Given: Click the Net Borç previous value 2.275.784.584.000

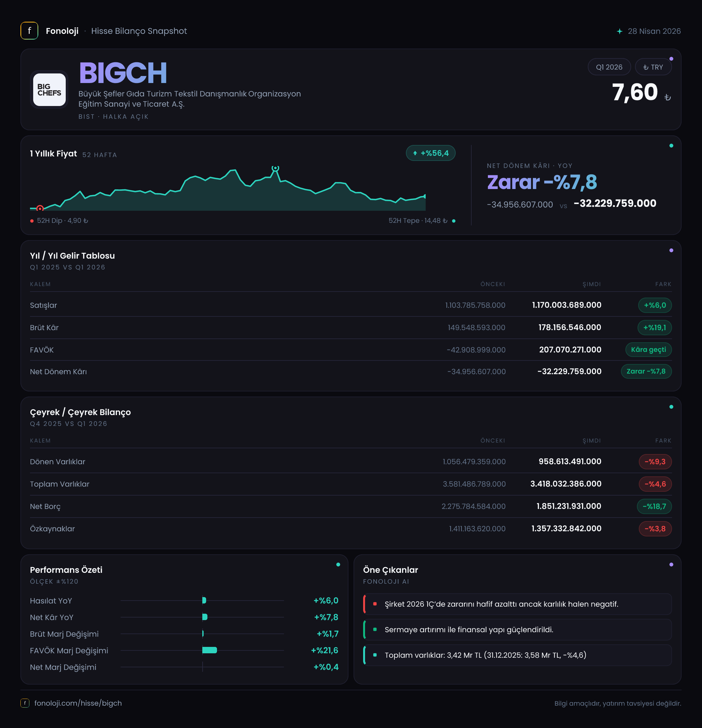Looking at the screenshot, I should click(x=473, y=506).
